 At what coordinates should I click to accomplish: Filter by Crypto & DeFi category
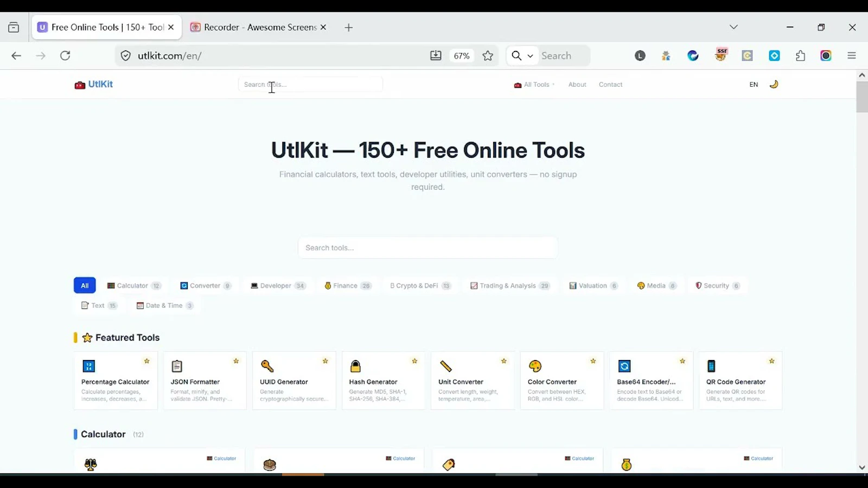420,286
